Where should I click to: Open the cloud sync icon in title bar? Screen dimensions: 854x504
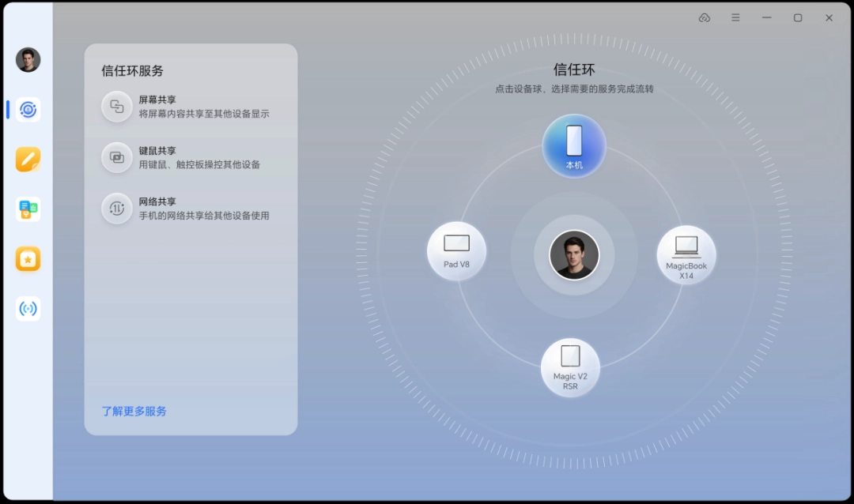click(x=705, y=18)
